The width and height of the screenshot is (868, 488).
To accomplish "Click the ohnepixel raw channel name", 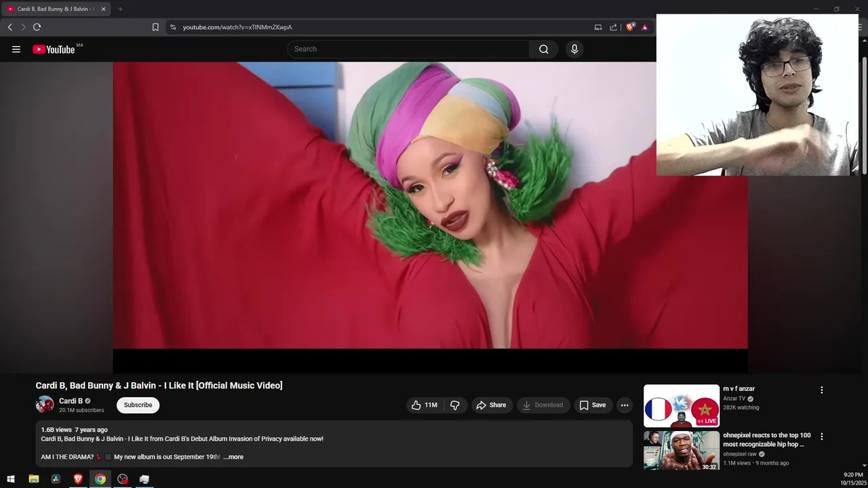I will [x=740, y=454].
